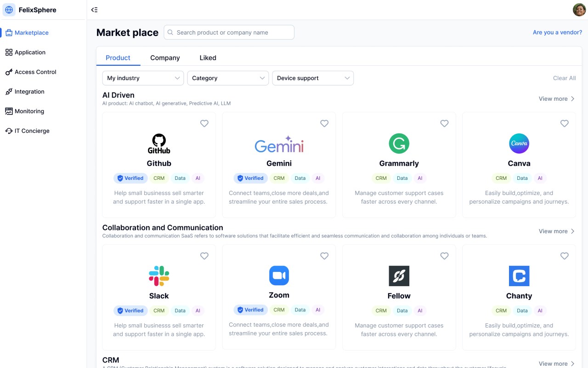Like the Github product with heart
This screenshot has width=588, height=368.
click(x=204, y=123)
